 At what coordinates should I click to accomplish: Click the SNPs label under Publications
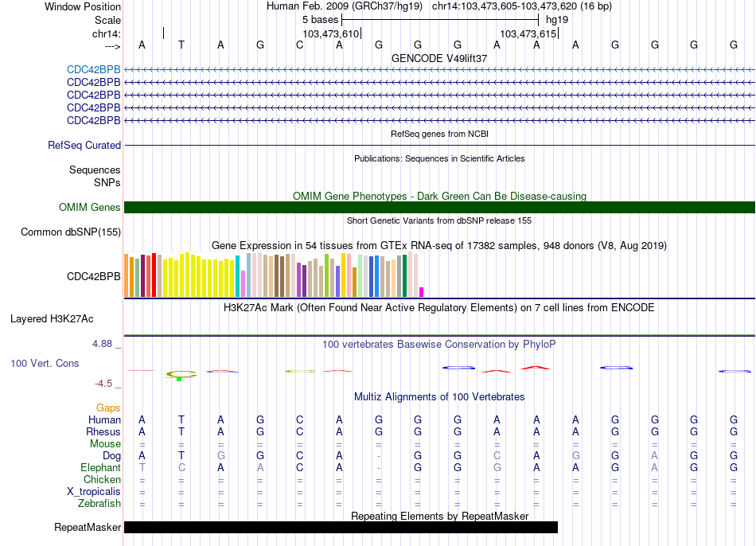[107, 182]
